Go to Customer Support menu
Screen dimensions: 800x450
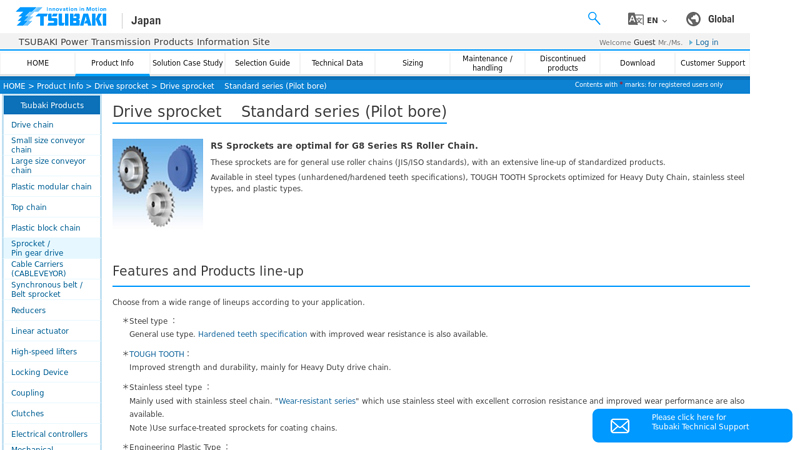point(712,63)
